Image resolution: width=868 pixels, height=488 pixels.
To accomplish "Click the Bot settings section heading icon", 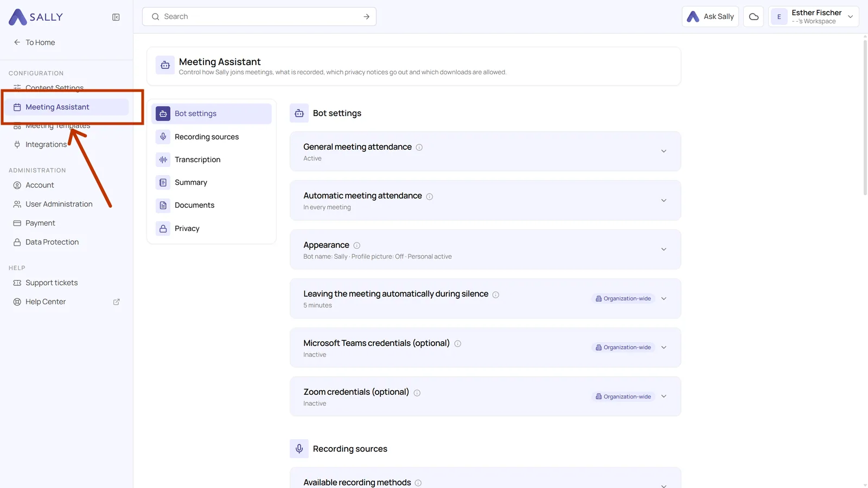I will pyautogui.click(x=299, y=113).
